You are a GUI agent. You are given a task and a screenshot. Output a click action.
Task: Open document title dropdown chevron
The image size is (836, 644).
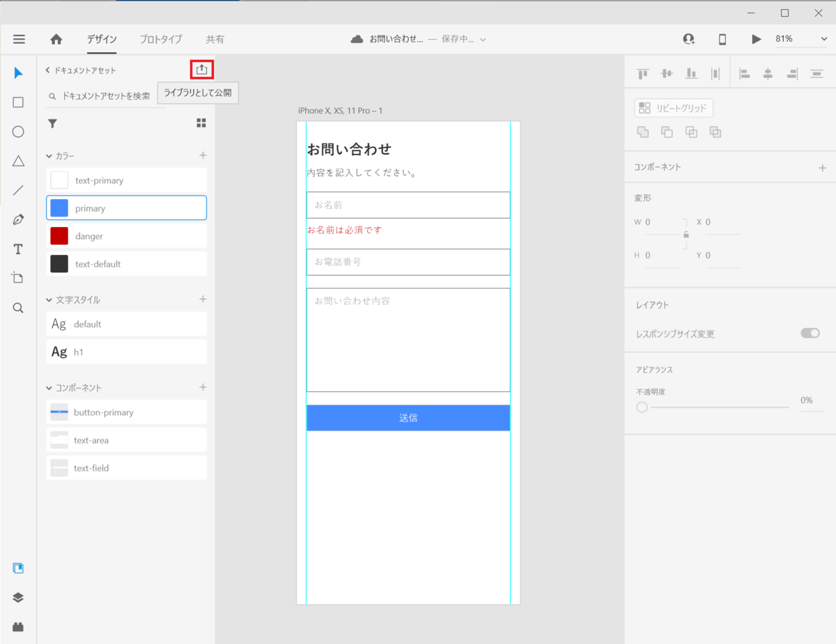(x=483, y=40)
